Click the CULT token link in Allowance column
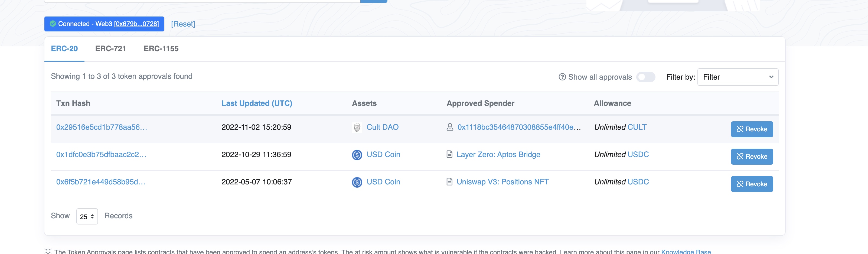The height and width of the screenshot is (254, 868). coord(637,127)
